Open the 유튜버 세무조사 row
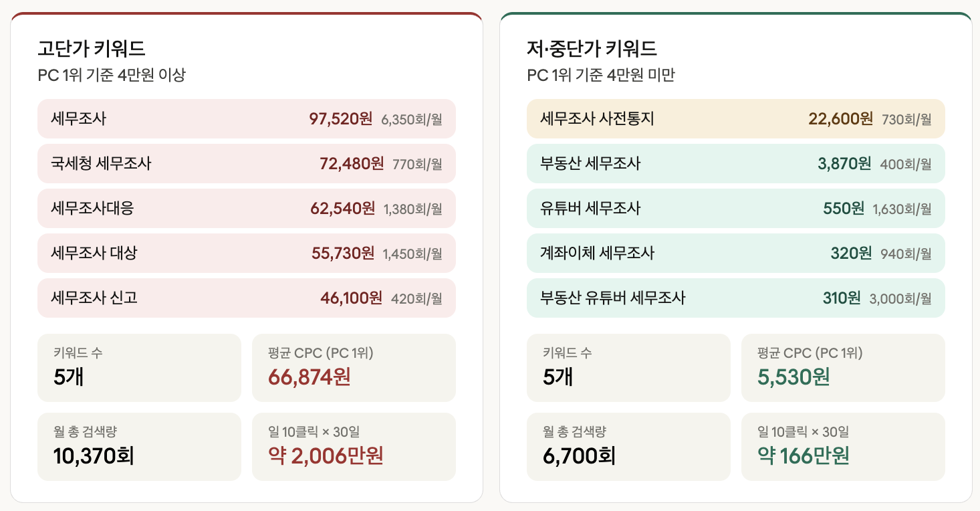 pyautogui.click(x=735, y=209)
